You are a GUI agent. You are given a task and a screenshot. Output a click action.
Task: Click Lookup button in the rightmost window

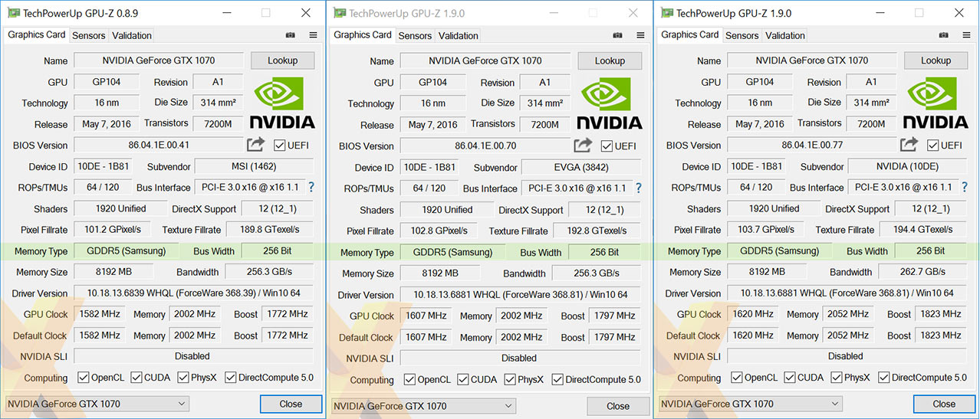pos(936,61)
